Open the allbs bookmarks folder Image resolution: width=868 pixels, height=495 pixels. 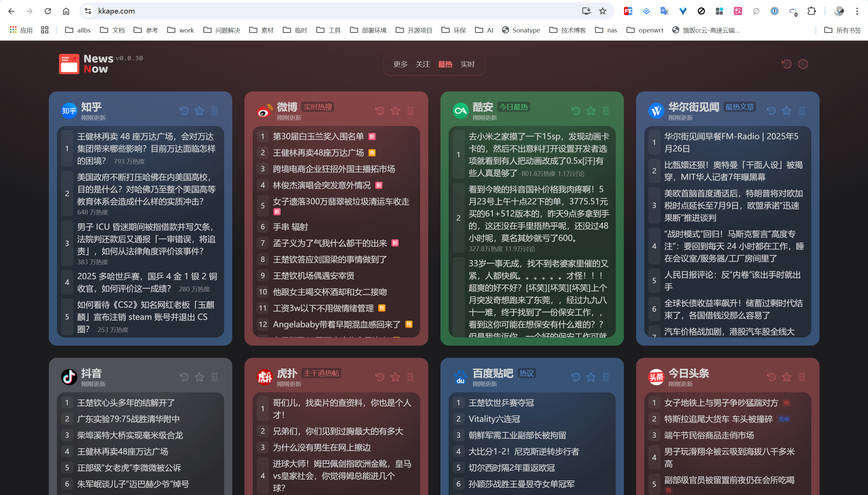tap(78, 30)
